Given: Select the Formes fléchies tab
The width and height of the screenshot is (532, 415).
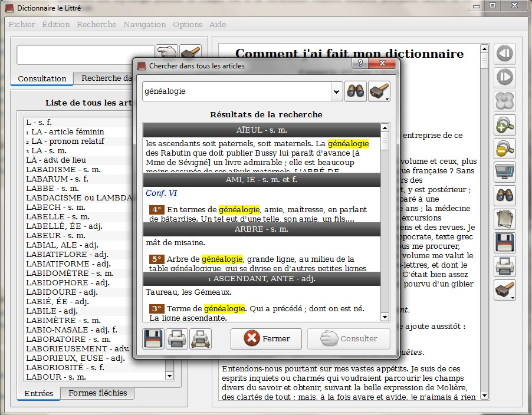Looking at the screenshot, I should click(x=98, y=393).
